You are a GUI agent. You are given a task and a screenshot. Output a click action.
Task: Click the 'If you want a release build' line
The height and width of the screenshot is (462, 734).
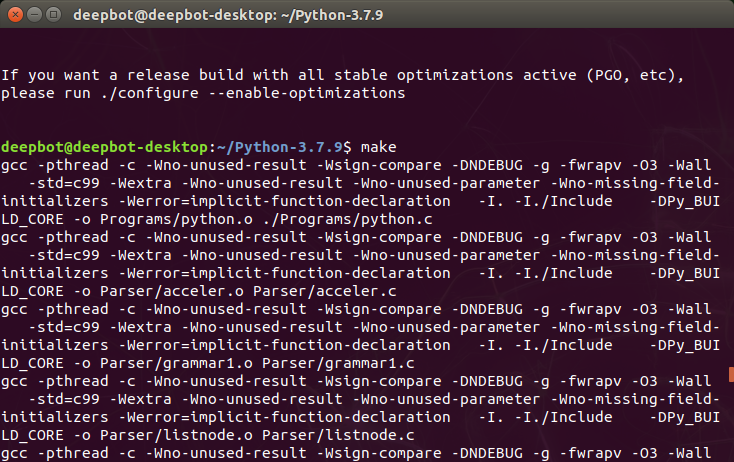click(x=343, y=75)
